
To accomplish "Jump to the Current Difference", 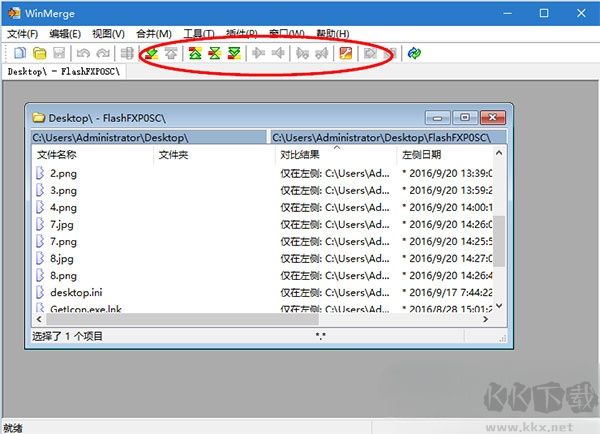I will (x=215, y=53).
